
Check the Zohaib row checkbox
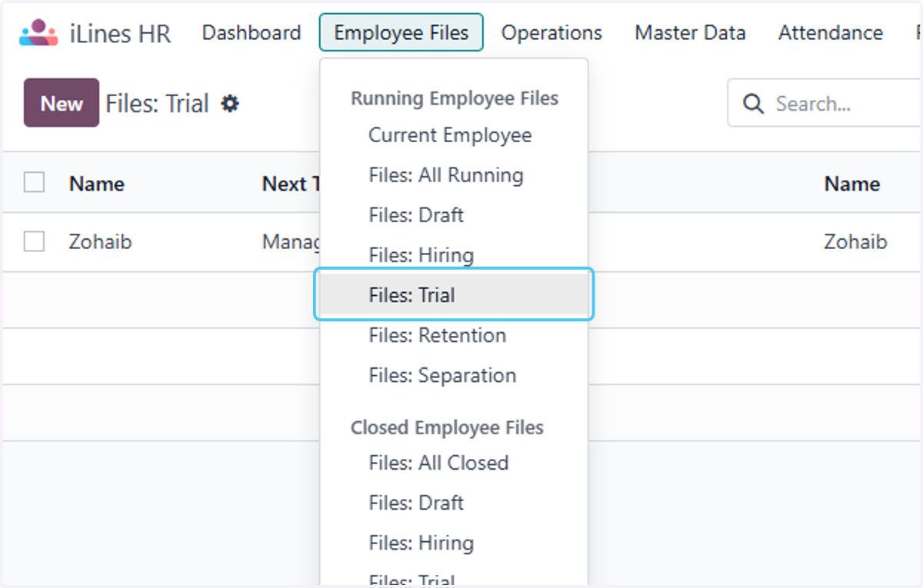(34, 241)
